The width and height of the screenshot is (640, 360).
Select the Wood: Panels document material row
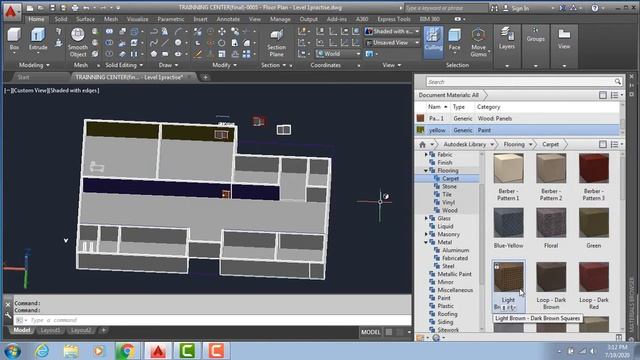(517, 118)
